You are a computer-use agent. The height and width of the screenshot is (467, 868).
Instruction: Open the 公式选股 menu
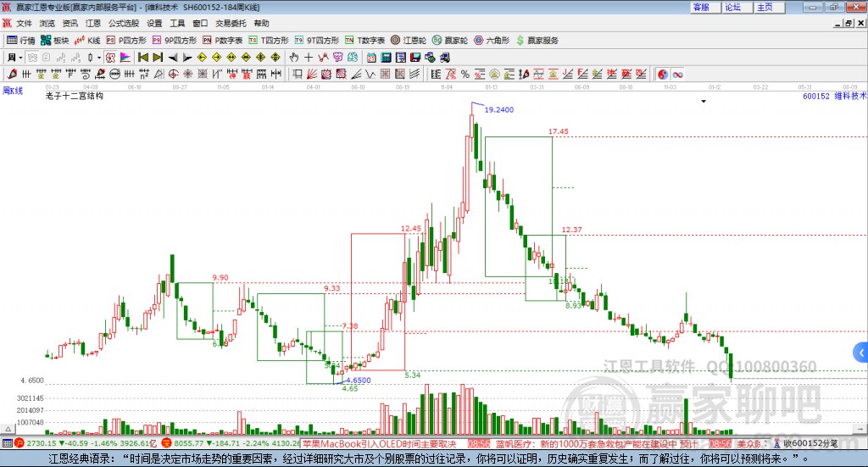coord(124,23)
